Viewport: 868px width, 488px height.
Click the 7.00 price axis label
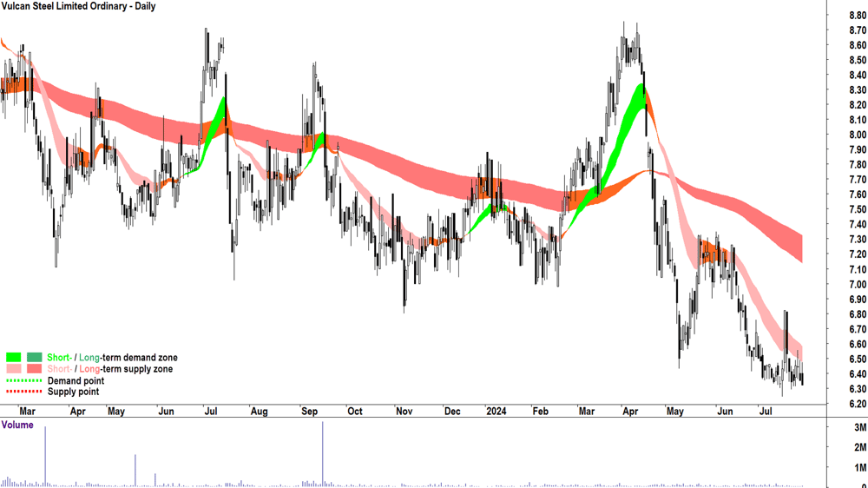tap(858, 285)
